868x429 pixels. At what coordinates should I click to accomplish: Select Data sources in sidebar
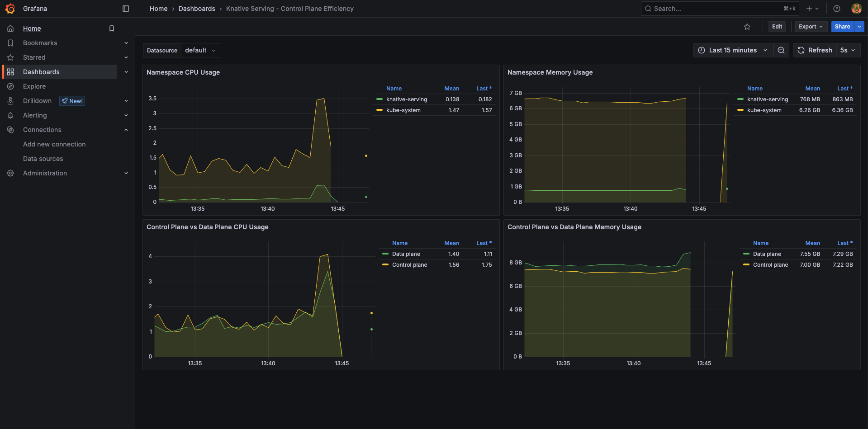(x=43, y=159)
